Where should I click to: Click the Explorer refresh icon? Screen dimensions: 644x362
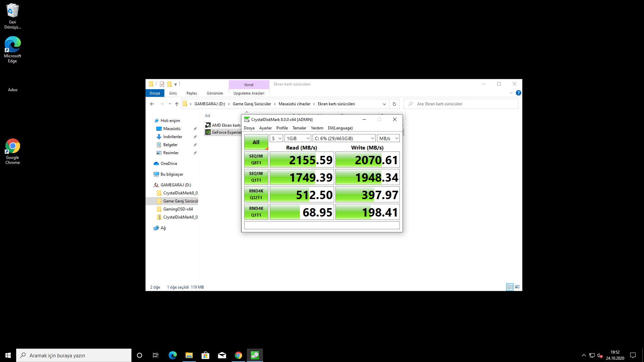[394, 104]
